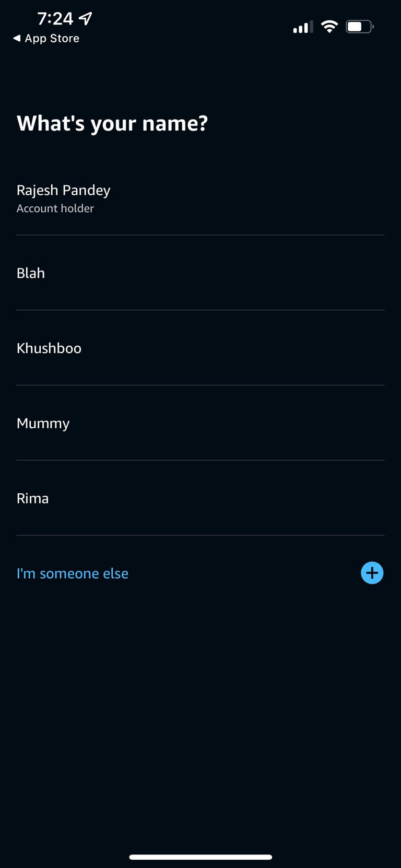Select Rajesh Pandey profile
The height and width of the screenshot is (868, 401).
[x=64, y=190]
